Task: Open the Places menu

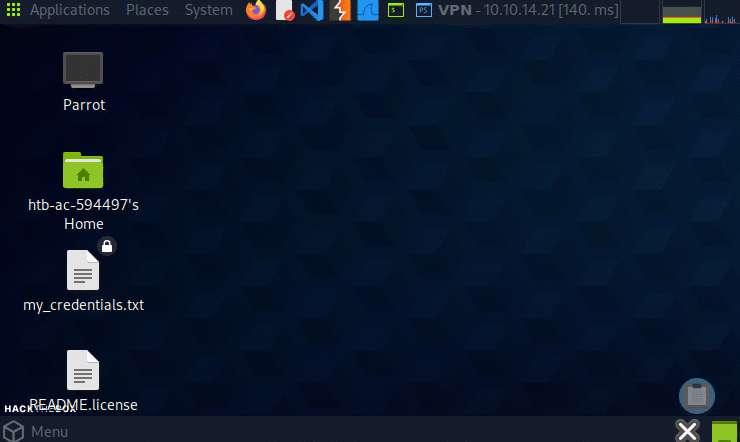Action: click(x=147, y=10)
